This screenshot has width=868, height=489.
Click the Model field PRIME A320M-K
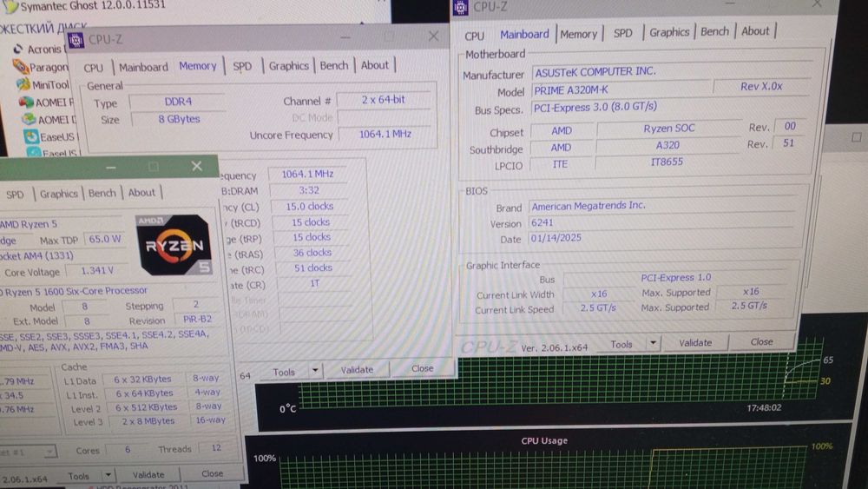tap(621, 89)
